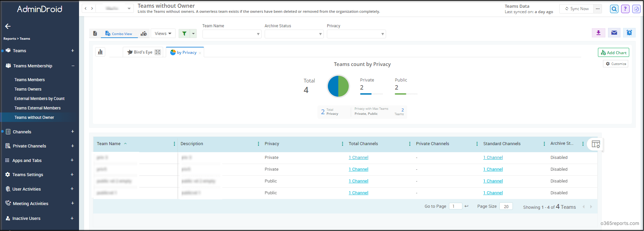Expand the Teams Settings section
This screenshot has width=644, height=231.
pos(72,174)
